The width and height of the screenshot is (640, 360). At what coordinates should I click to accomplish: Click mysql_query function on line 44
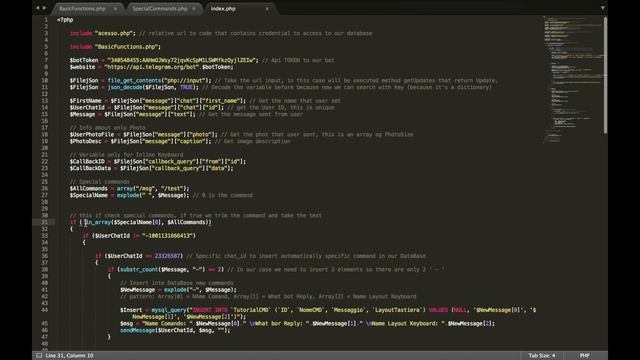coord(169,310)
